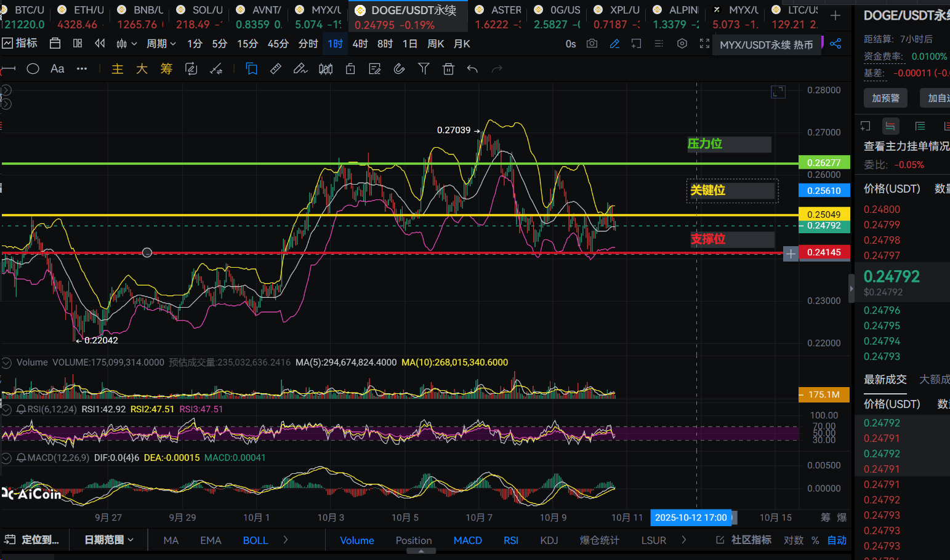Open chart settings hexagon icon

click(x=682, y=44)
